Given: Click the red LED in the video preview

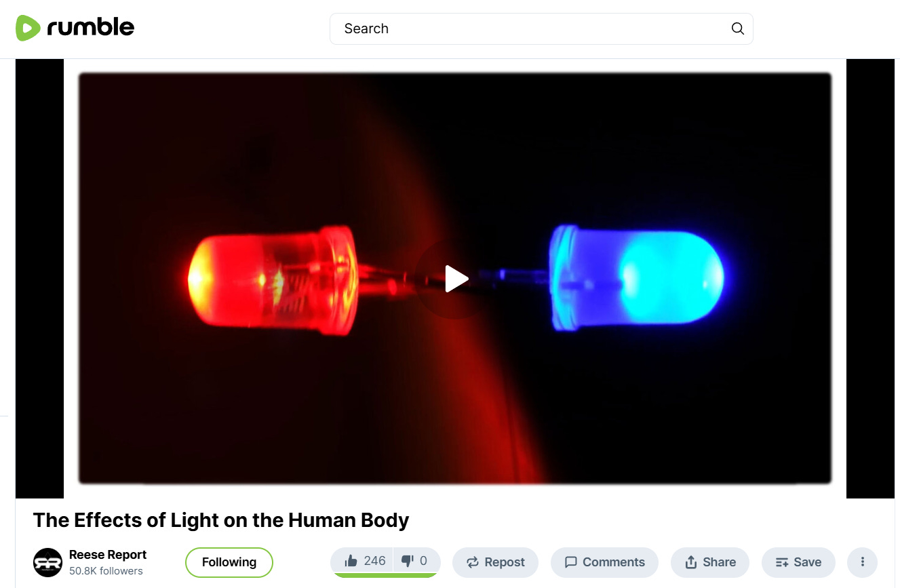Looking at the screenshot, I should pyautogui.click(x=273, y=280).
